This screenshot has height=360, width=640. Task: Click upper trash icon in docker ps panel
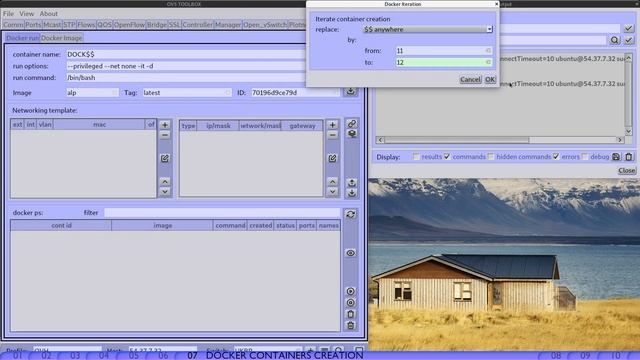[x=351, y=314]
